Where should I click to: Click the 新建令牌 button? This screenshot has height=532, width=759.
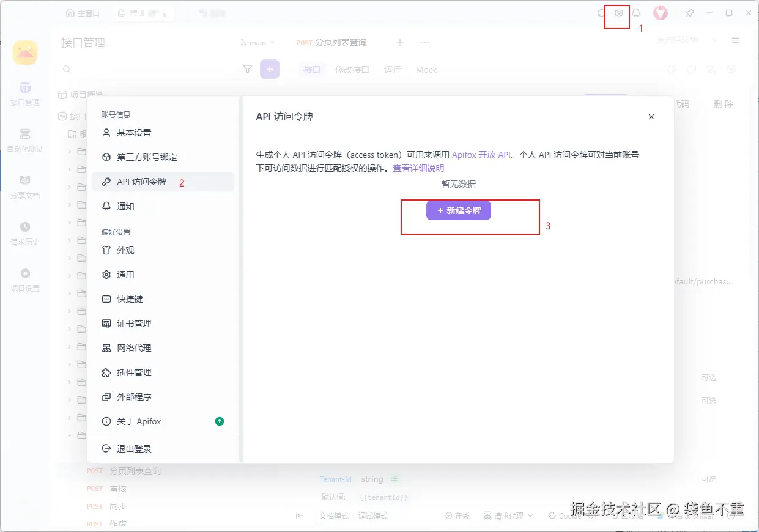click(459, 210)
